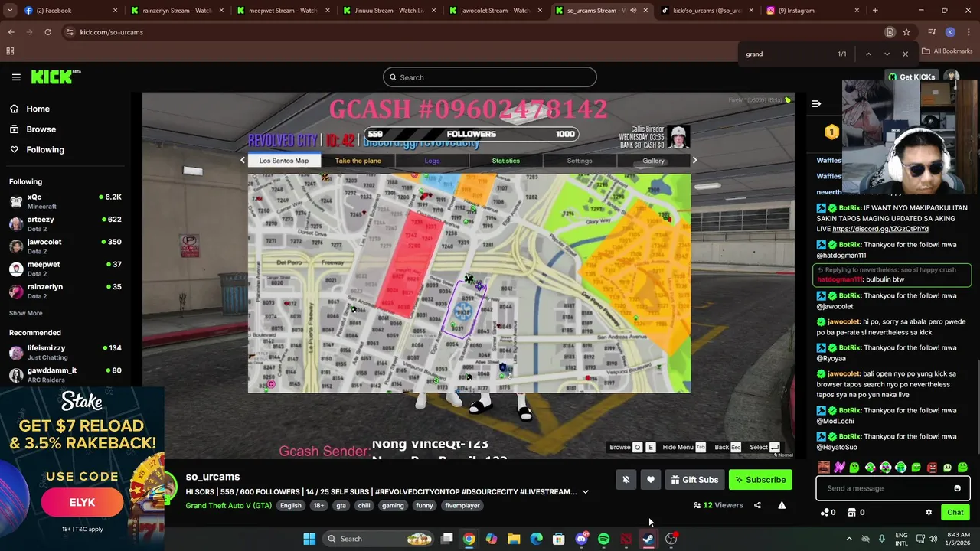This screenshot has height=551, width=980.
Task: Open the Kick hamburger menu
Action: pos(16,77)
